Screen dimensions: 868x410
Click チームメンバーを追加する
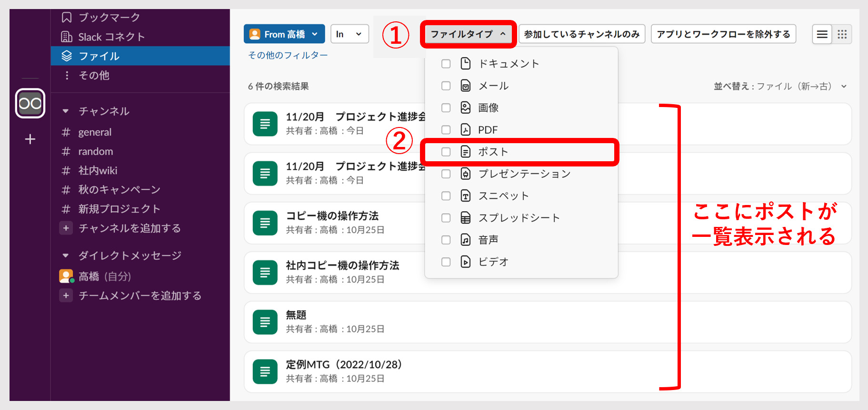140,296
